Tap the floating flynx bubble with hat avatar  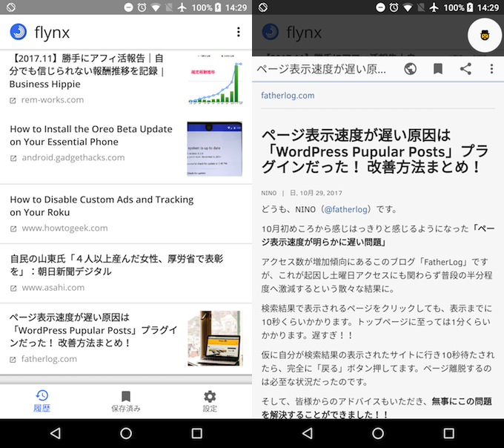[x=485, y=35]
